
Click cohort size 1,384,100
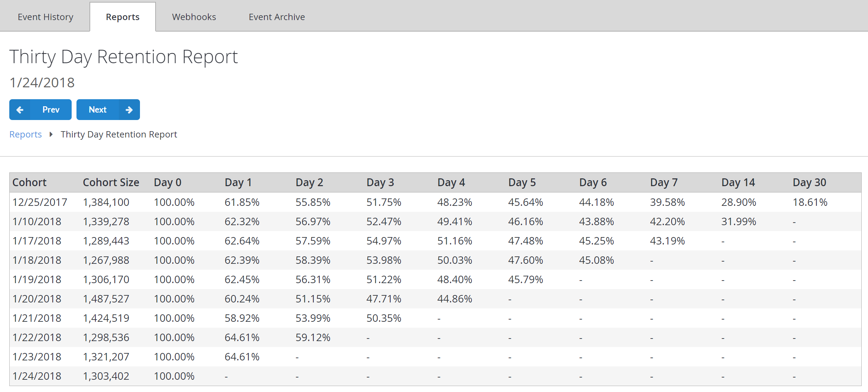(106, 202)
